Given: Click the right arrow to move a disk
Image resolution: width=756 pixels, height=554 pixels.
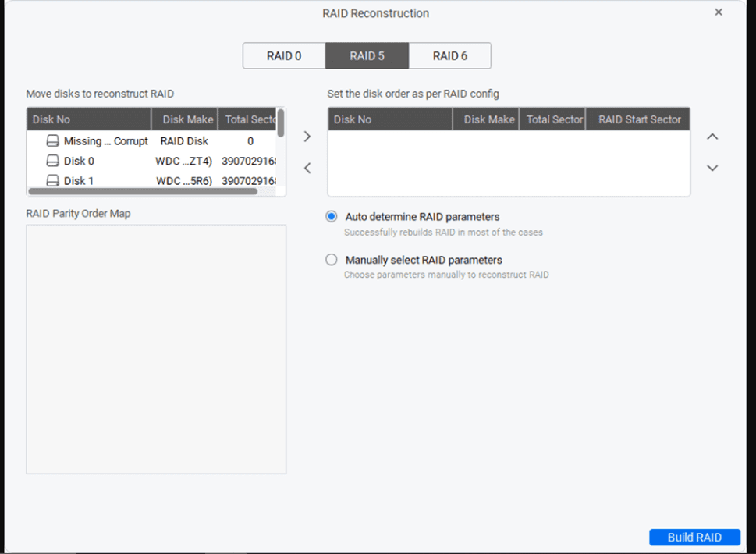Looking at the screenshot, I should [x=307, y=136].
